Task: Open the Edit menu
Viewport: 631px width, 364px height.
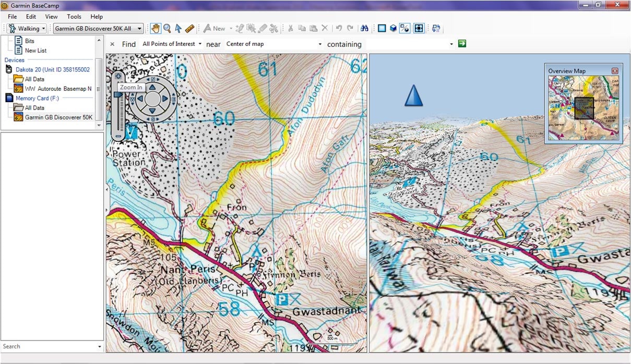Action: tap(31, 17)
